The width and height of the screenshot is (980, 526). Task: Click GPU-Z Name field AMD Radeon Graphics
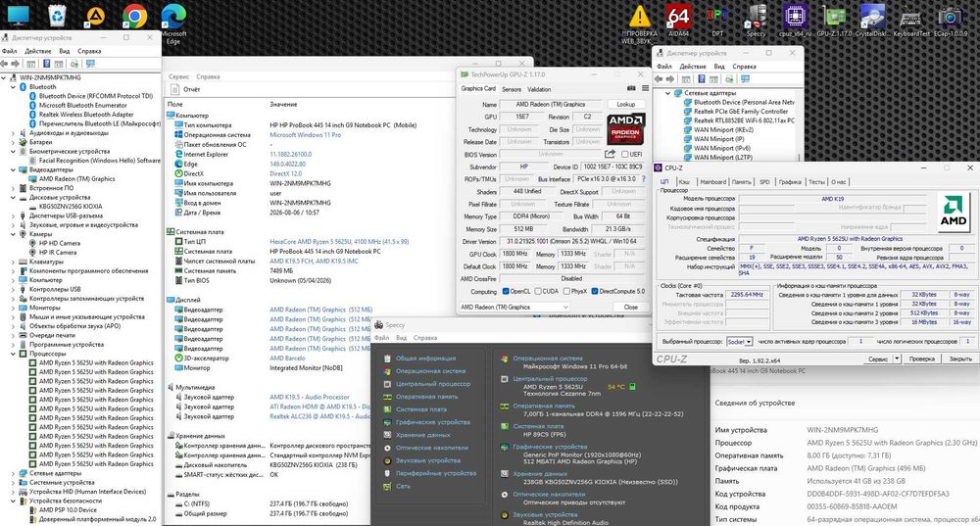(x=551, y=105)
